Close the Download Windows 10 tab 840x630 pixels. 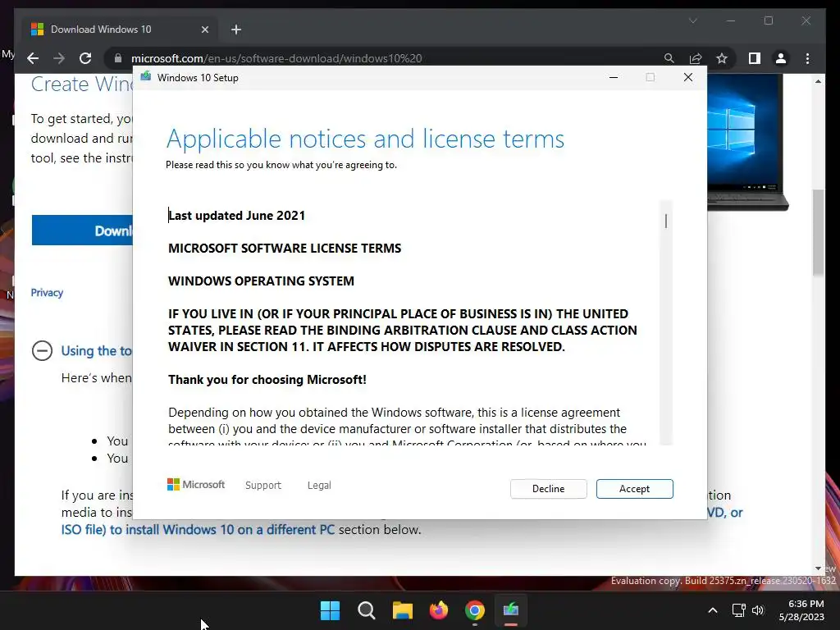point(204,30)
